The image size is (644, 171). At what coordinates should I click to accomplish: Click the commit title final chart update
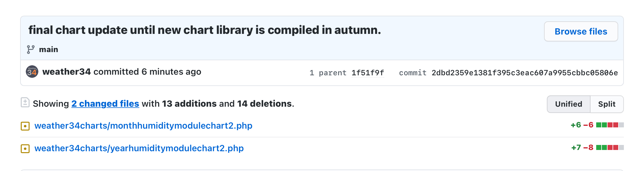coord(205,30)
